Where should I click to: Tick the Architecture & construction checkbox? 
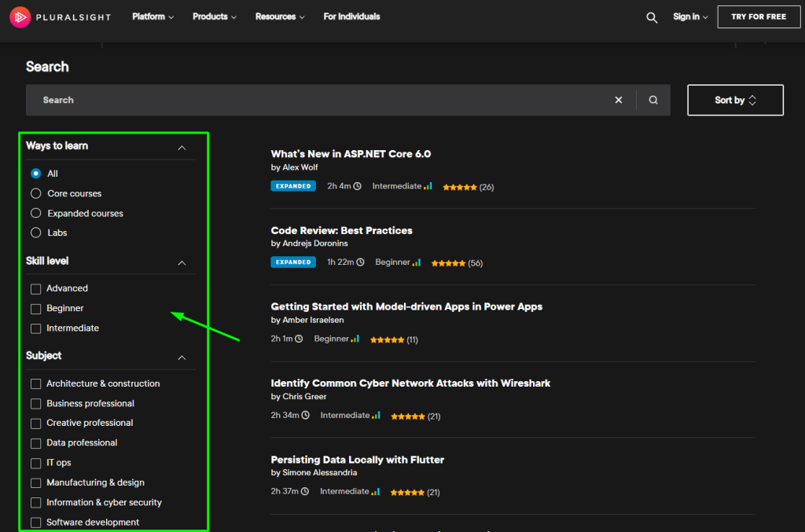tap(35, 383)
